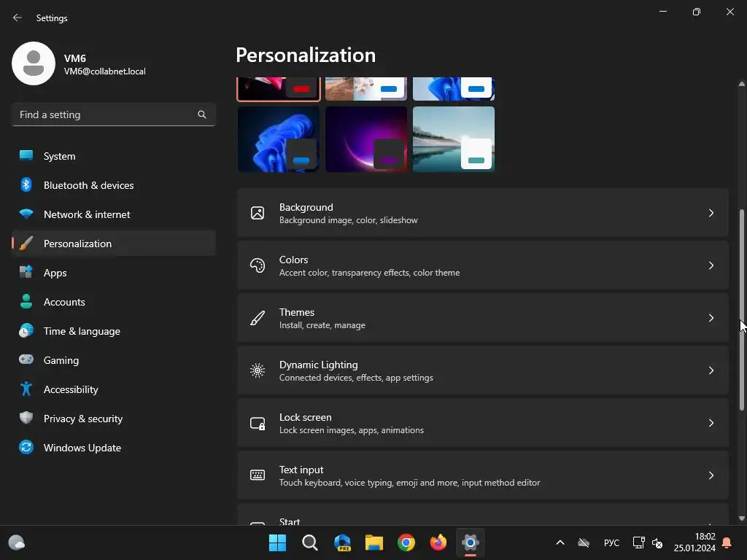Click the Themes brush icon
The width and height of the screenshot is (747, 560).
click(258, 318)
